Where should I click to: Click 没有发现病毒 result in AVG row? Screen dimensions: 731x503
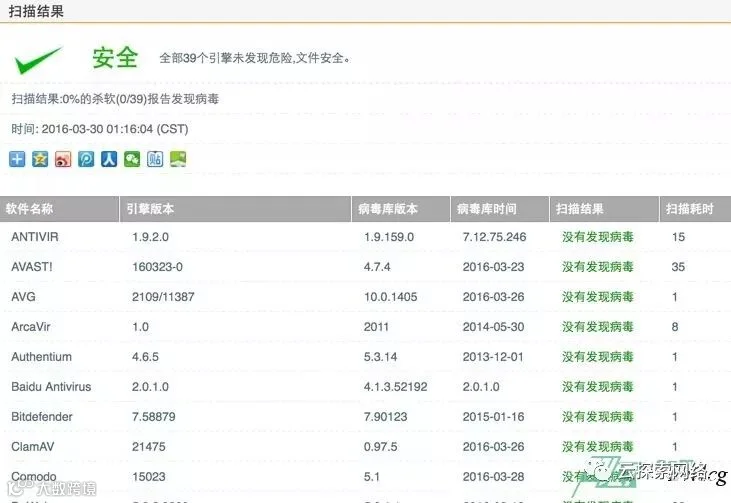[x=598, y=296]
